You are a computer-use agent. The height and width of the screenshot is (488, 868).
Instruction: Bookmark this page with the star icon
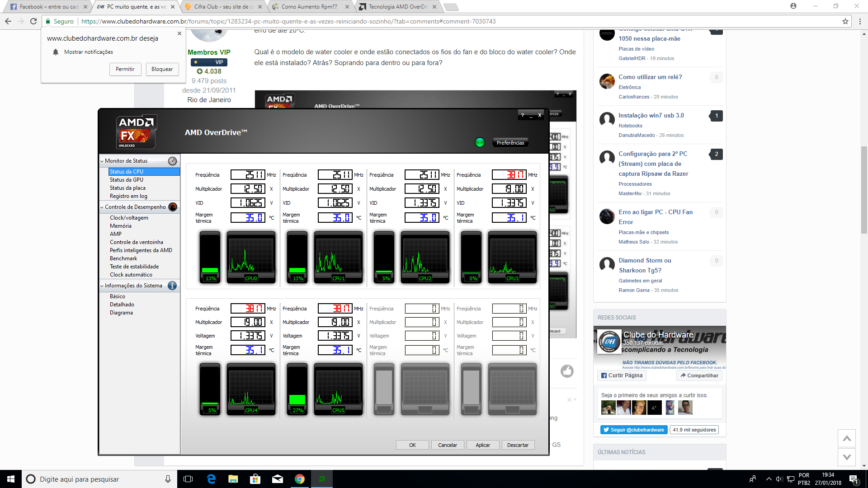coord(845,21)
